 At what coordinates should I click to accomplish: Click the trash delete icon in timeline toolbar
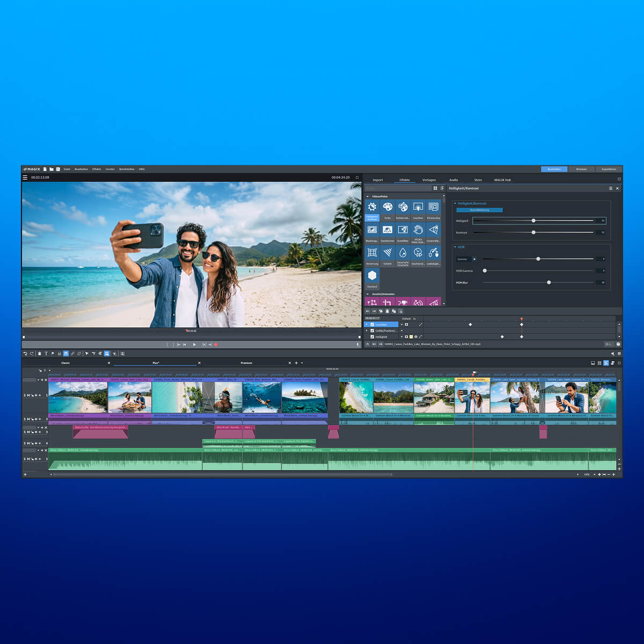[40, 354]
